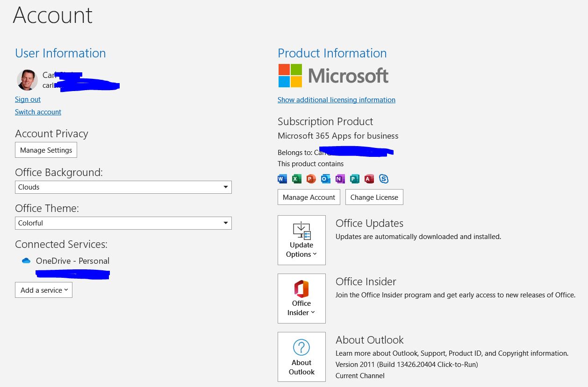This screenshot has height=387, width=588.
Task: Click the 'This product contains' text
Action: coord(310,164)
